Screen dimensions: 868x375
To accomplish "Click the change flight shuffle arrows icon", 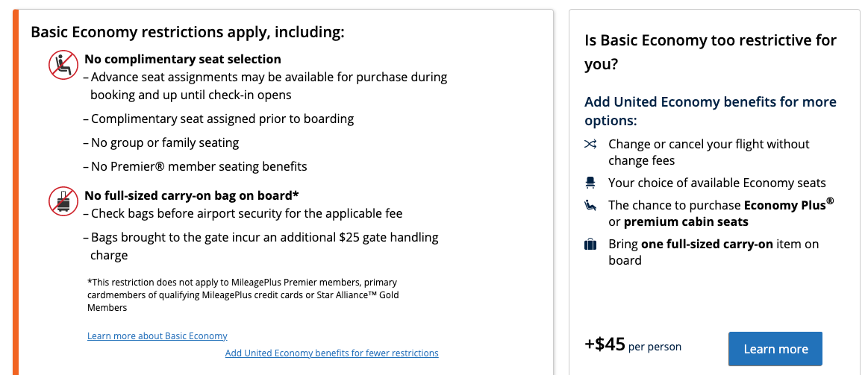I will (590, 144).
